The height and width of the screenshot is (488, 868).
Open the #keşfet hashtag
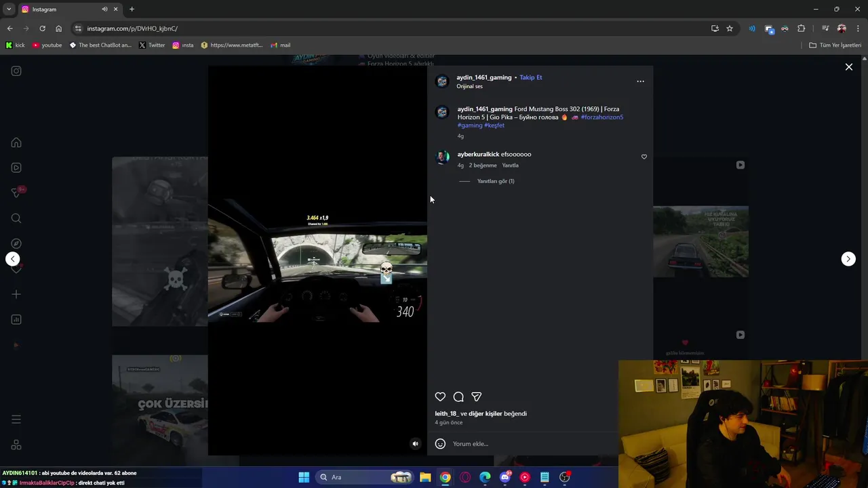coord(494,125)
